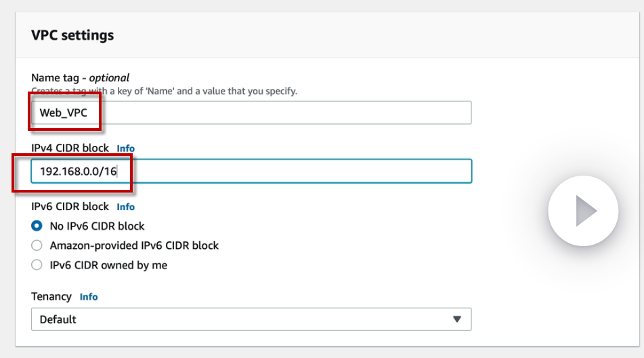Click the 'Name tag - optional' label
This screenshot has height=358, width=644.
point(80,77)
